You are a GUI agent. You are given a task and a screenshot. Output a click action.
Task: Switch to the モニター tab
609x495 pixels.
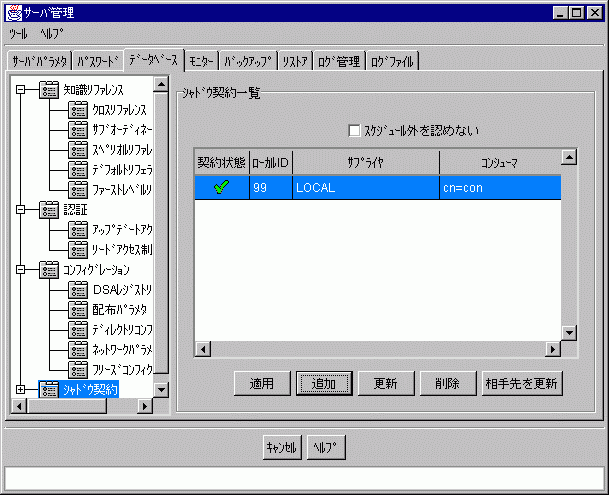[x=201, y=61]
